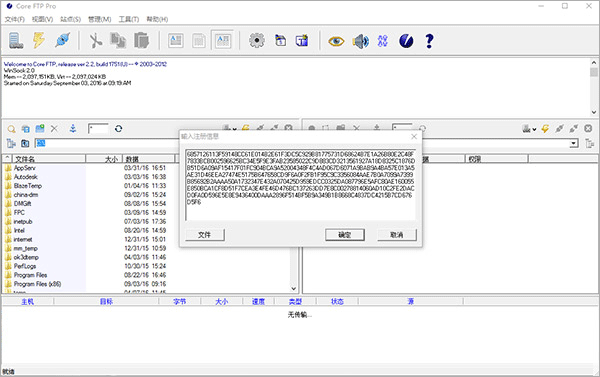Image resolution: width=600 pixels, height=377 pixels.
Task: Click the local file list scroll down arrow
Action: [294, 289]
